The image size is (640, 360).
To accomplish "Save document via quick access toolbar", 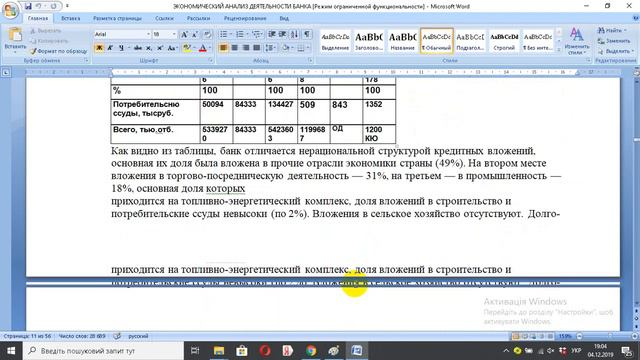I will [28, 6].
